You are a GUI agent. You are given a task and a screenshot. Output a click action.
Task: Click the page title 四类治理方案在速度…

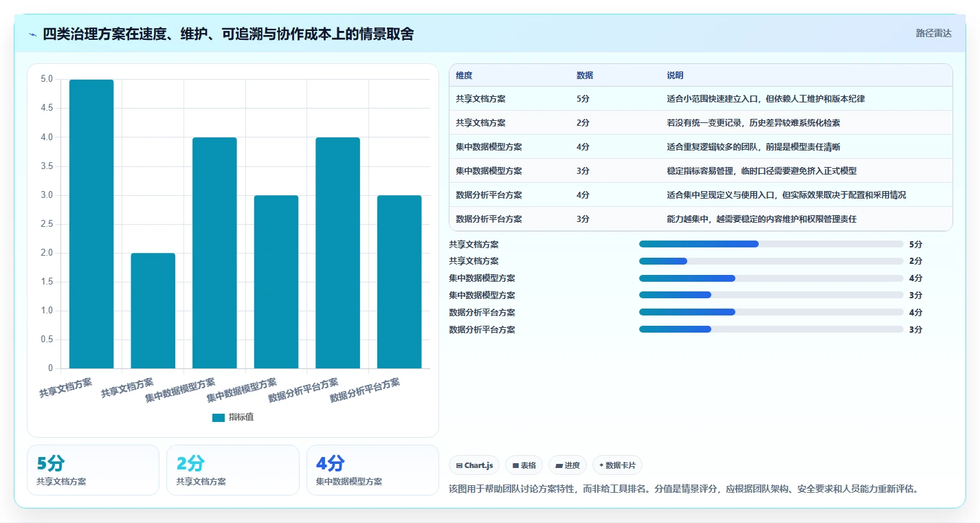pyautogui.click(x=228, y=34)
